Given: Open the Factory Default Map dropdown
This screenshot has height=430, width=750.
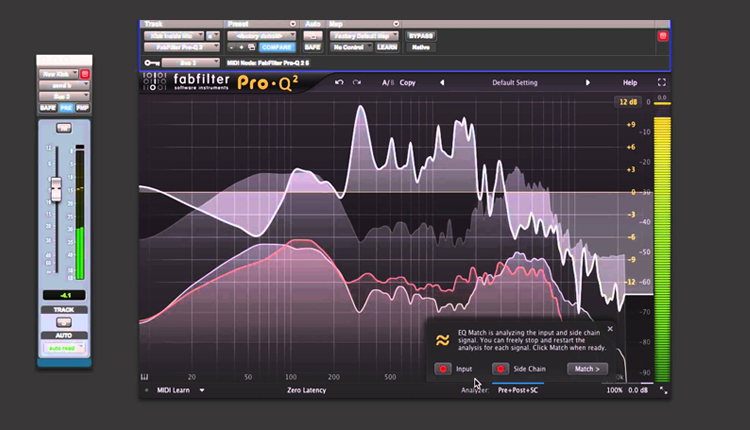Looking at the screenshot, I should click(364, 36).
